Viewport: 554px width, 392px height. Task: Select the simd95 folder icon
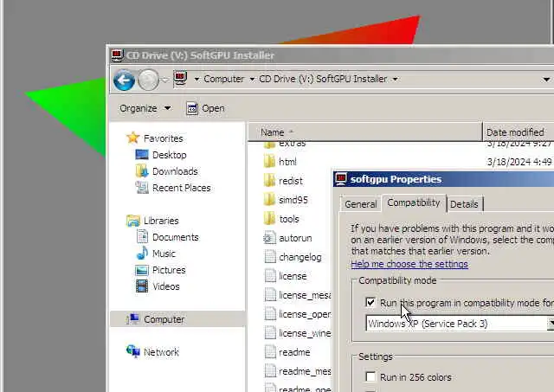(269, 200)
